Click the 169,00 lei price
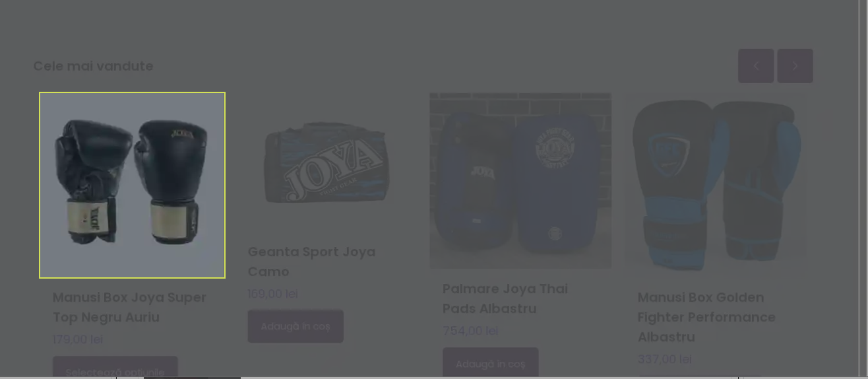The width and height of the screenshot is (868, 379). 273,294
